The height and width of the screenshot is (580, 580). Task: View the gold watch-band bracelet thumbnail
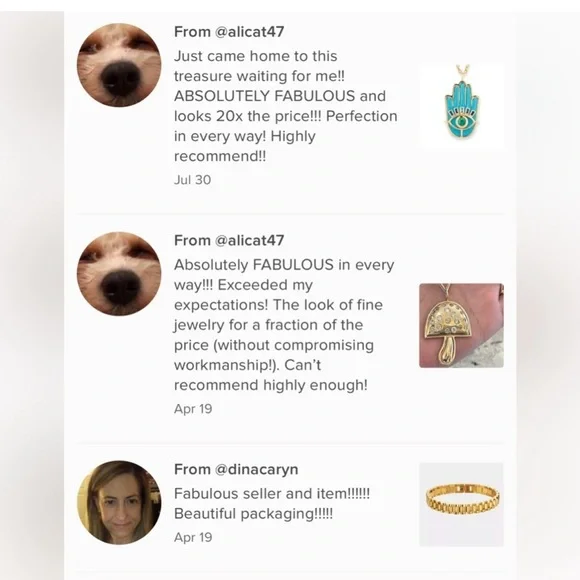click(461, 505)
